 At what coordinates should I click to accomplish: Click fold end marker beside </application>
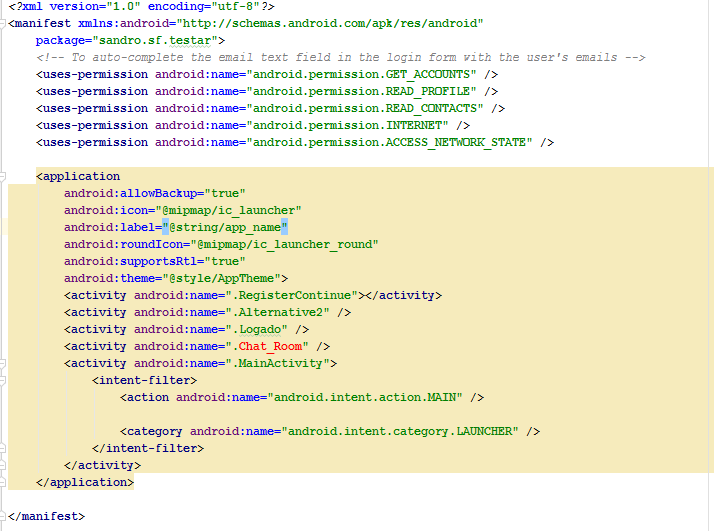coord(2,482)
